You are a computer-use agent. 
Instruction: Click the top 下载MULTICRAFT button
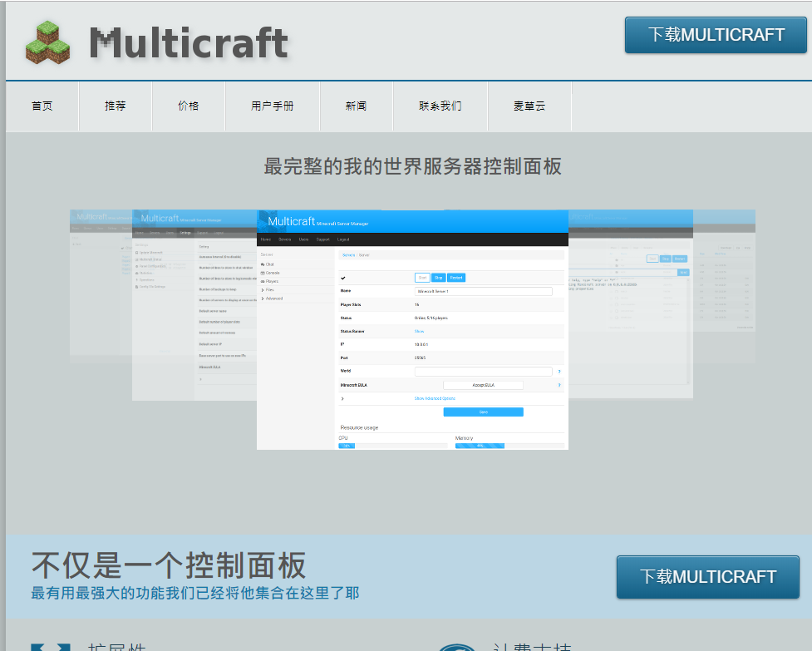[x=716, y=35]
